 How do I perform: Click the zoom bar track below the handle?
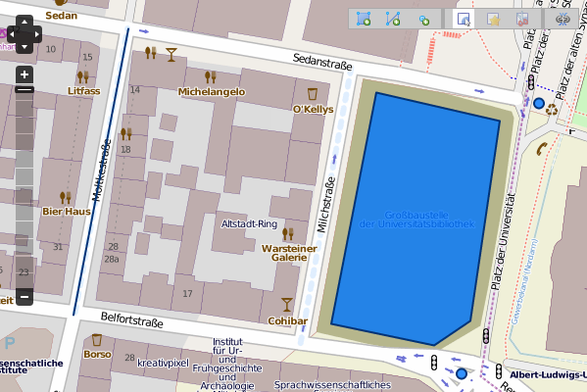(24, 191)
